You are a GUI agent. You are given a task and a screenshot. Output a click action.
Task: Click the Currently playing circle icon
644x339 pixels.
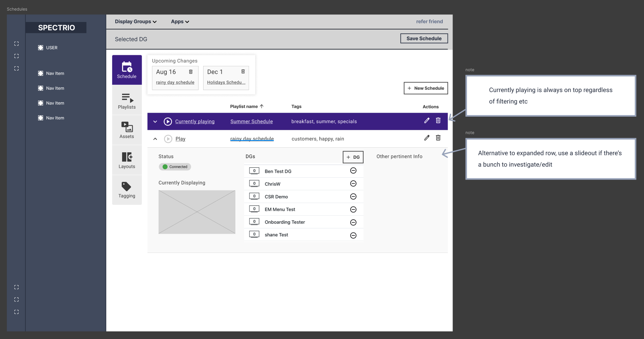(x=168, y=122)
